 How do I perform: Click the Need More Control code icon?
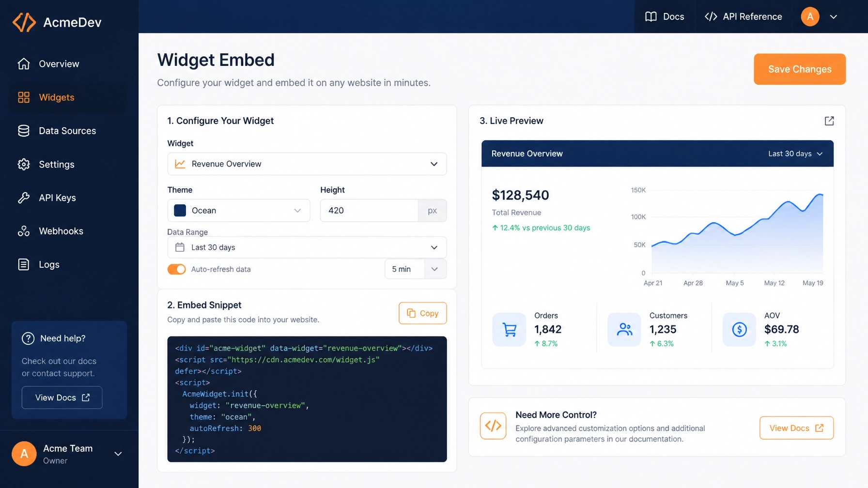pos(493,426)
